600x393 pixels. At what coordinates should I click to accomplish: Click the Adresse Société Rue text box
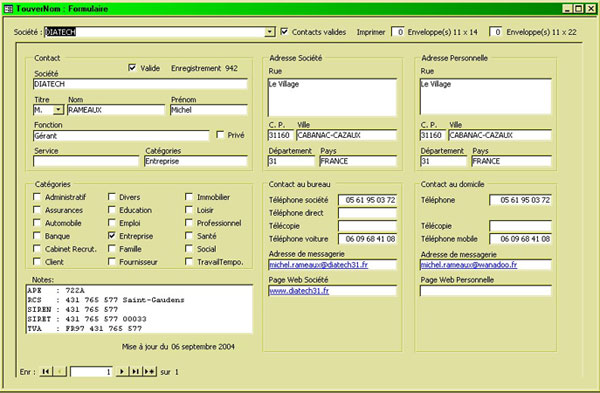[332, 97]
